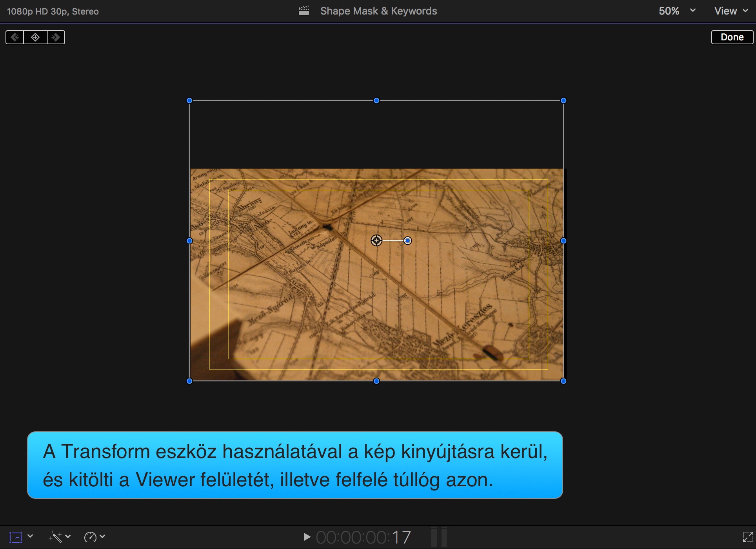The height and width of the screenshot is (549, 756).
Task: Expand enhancements menu chevron
Action: click(68, 536)
